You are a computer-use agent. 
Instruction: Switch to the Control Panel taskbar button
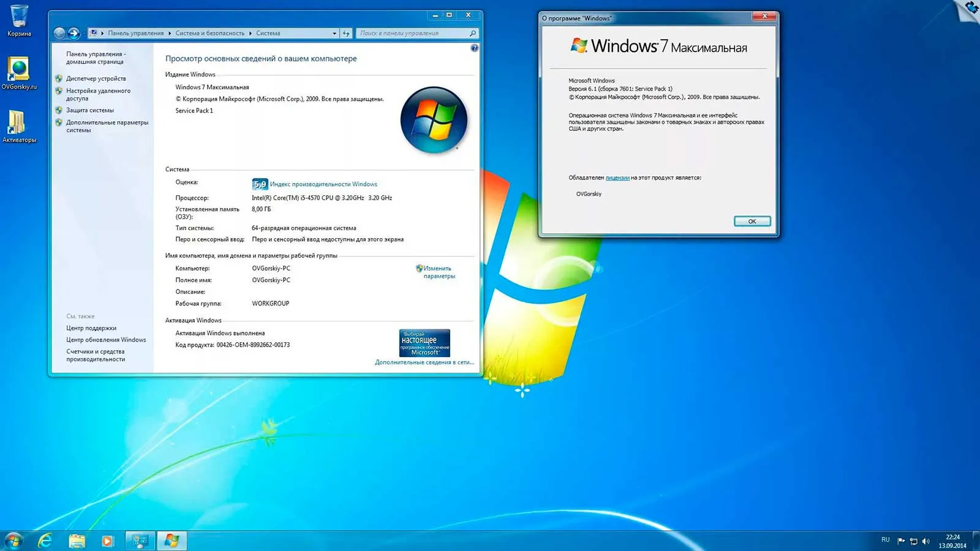(140, 541)
